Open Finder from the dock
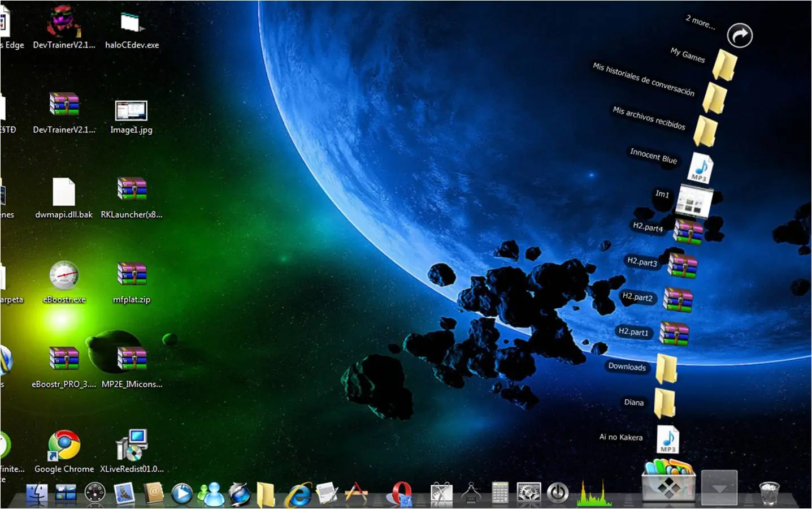This screenshot has height=509, width=812. 37,494
